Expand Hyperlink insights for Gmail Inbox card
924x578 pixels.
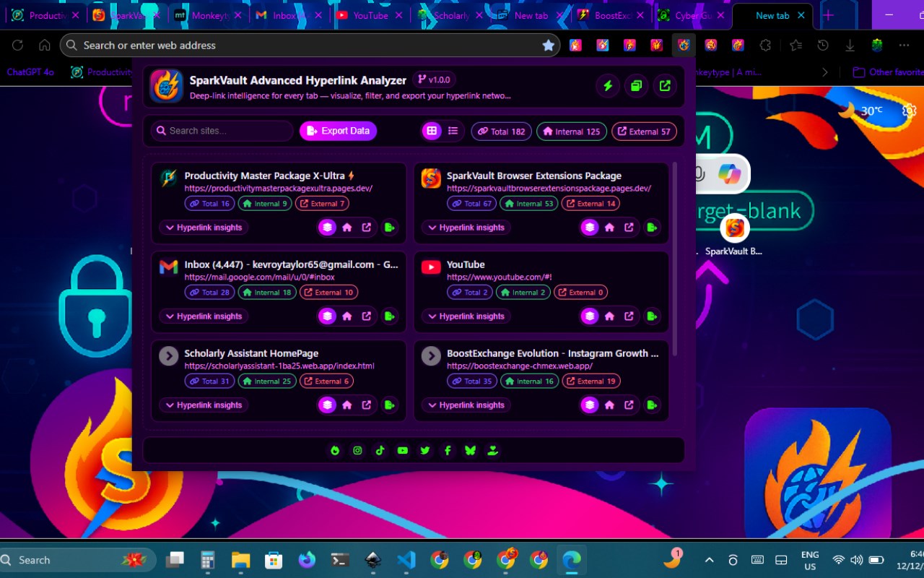[x=204, y=316]
